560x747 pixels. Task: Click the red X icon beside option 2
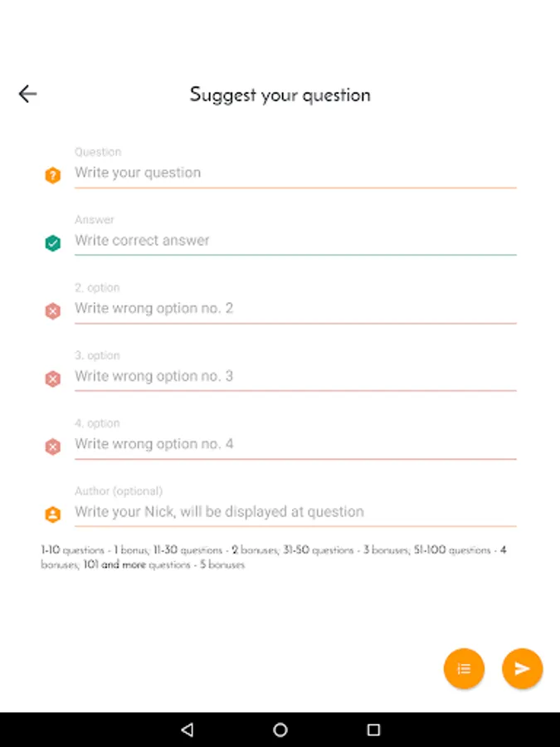pos(53,311)
